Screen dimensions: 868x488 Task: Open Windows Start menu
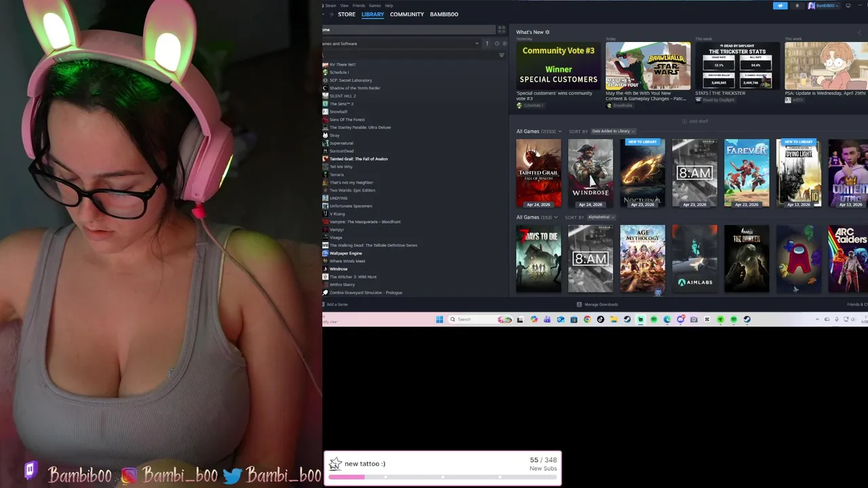439,319
